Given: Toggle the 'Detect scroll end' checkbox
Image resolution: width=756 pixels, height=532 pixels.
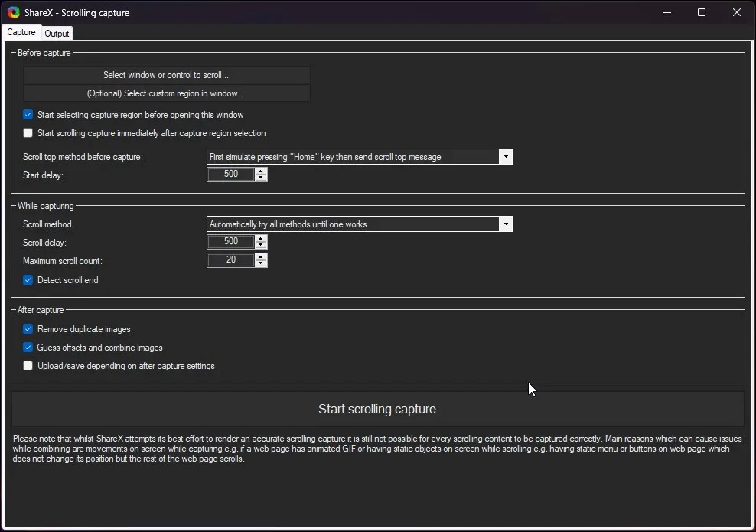Looking at the screenshot, I should pos(28,280).
